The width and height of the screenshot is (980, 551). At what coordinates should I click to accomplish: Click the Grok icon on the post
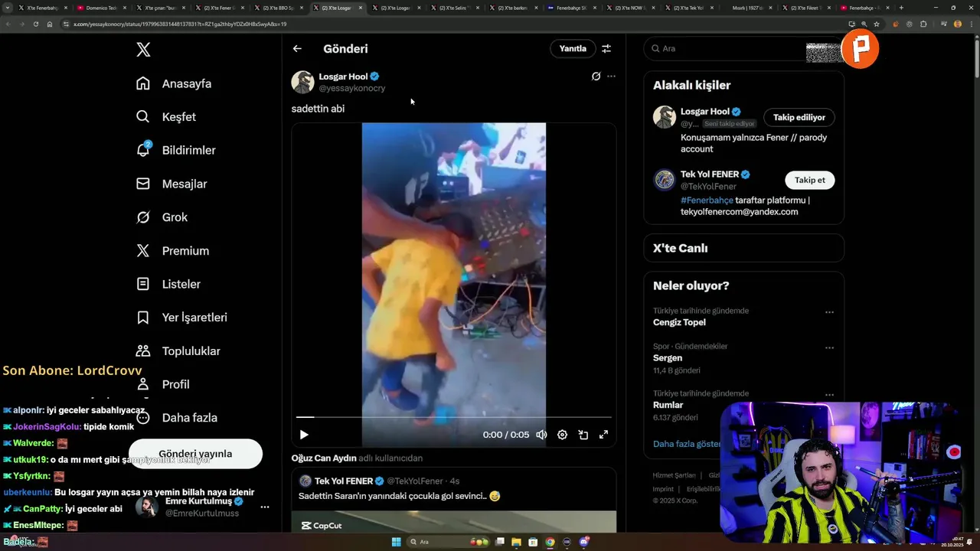[596, 77]
